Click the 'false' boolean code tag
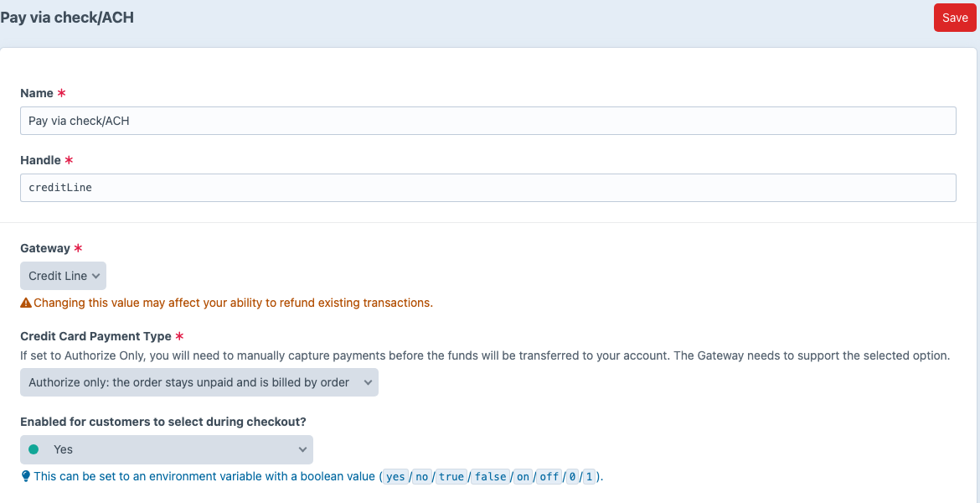 tap(490, 477)
